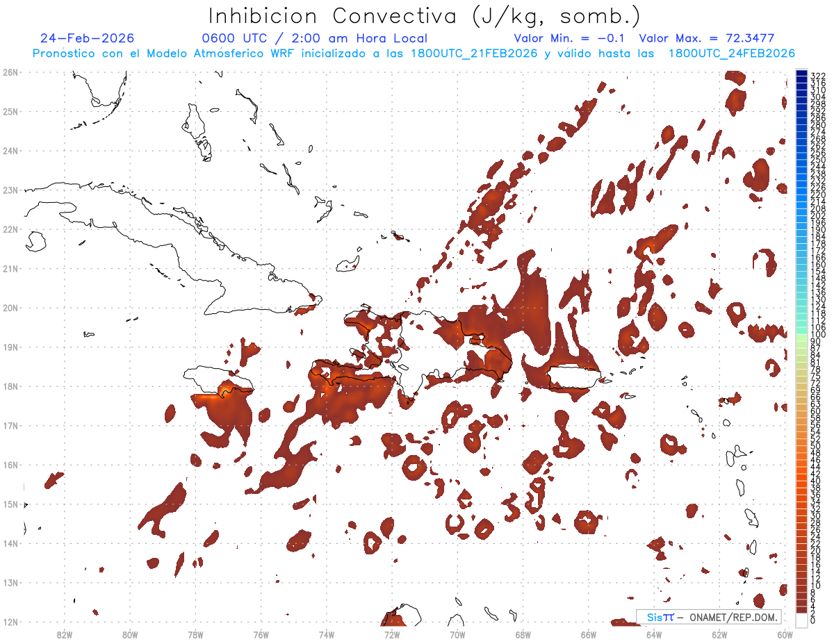Click the 70W longitude label

click(x=457, y=634)
